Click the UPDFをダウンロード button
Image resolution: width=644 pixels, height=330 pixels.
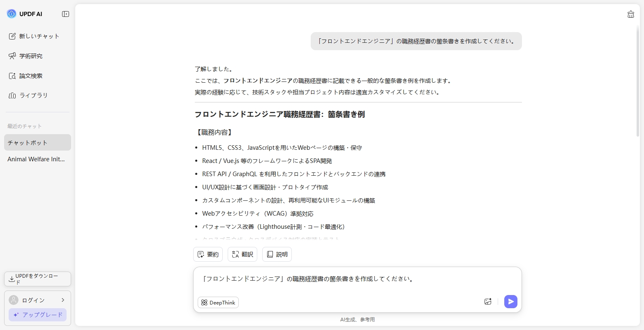coord(37,279)
